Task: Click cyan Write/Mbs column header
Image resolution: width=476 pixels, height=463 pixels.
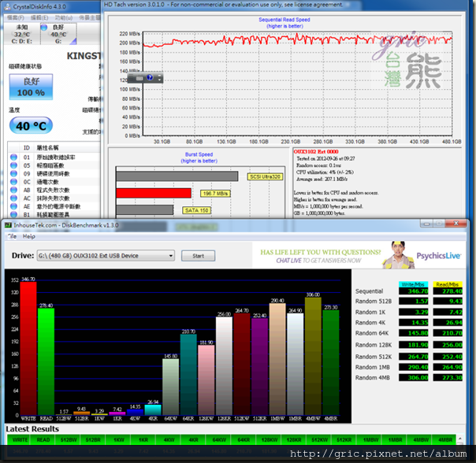Action: (414, 284)
